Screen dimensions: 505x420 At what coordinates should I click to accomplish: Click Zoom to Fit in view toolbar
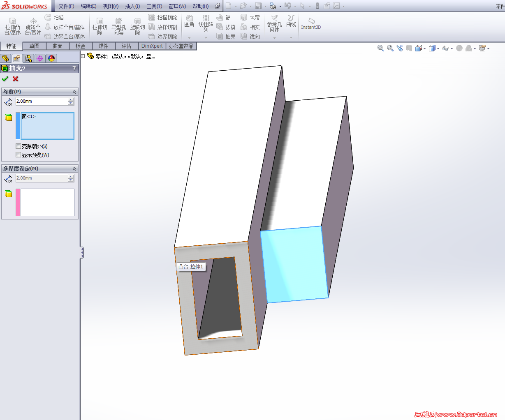[381, 48]
